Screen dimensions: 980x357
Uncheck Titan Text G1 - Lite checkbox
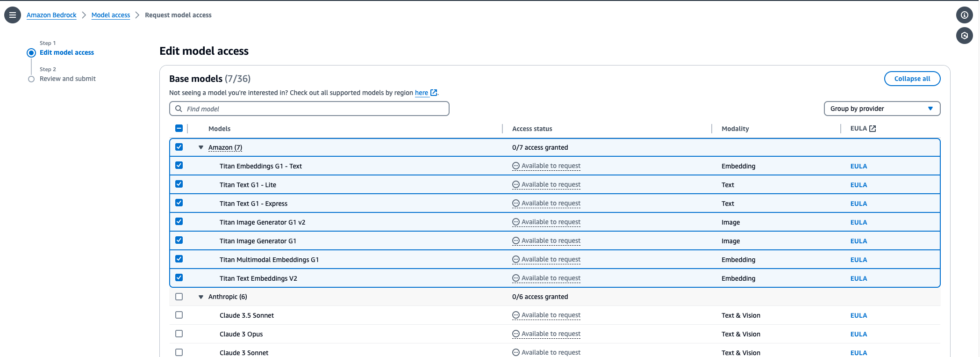point(179,184)
